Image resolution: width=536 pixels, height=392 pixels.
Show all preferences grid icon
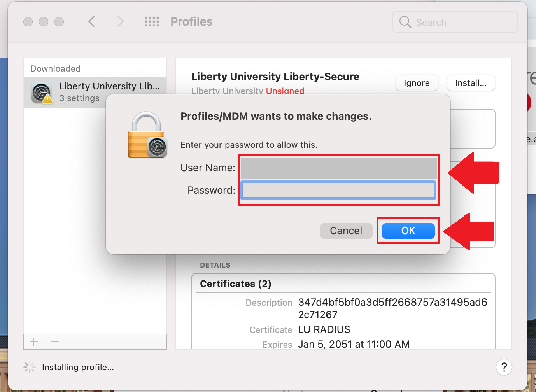click(152, 21)
